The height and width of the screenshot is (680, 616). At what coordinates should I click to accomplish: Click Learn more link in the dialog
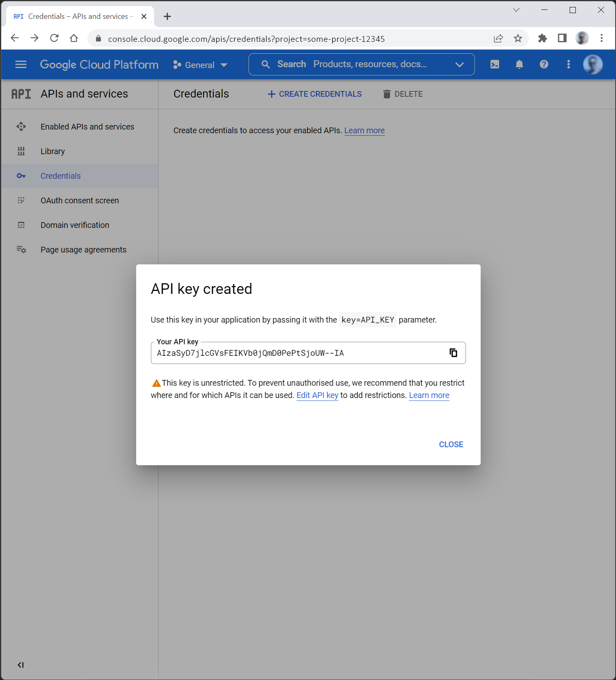(429, 395)
